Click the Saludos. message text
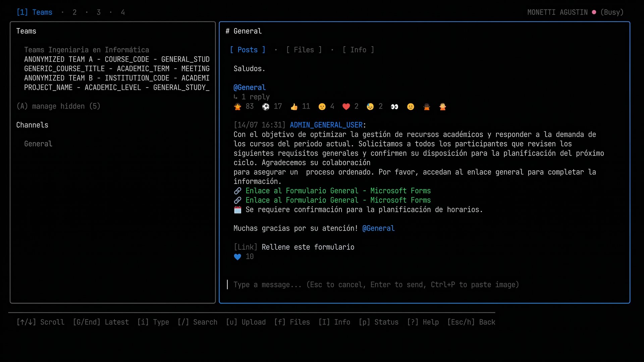The width and height of the screenshot is (644, 362). 250,69
